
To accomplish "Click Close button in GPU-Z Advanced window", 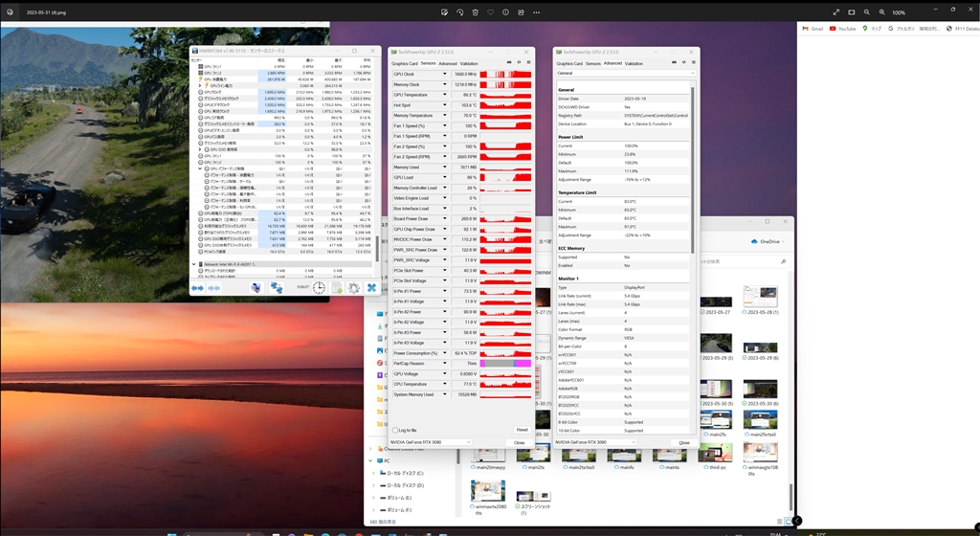I will pos(683,442).
